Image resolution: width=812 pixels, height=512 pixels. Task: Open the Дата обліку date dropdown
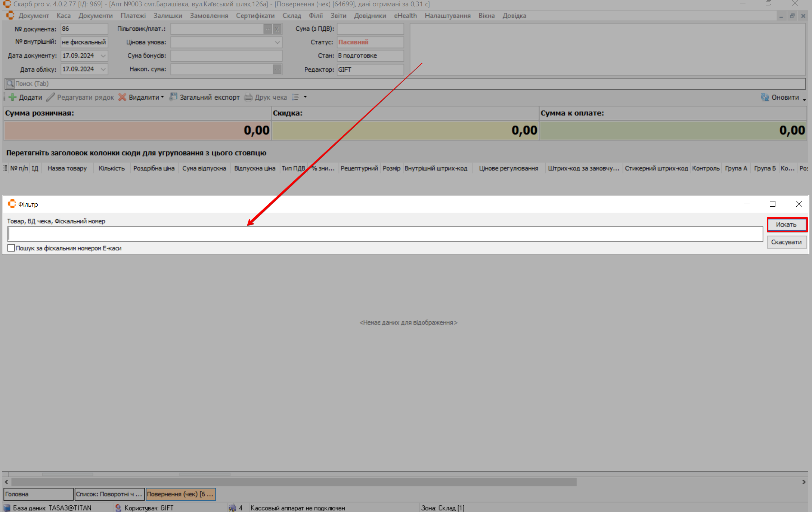pos(103,69)
